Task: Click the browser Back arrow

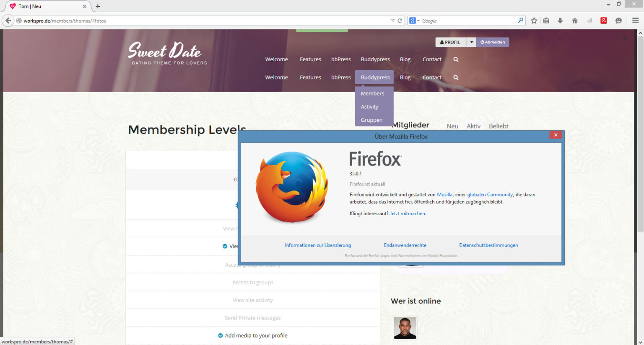Action: pos(8,21)
